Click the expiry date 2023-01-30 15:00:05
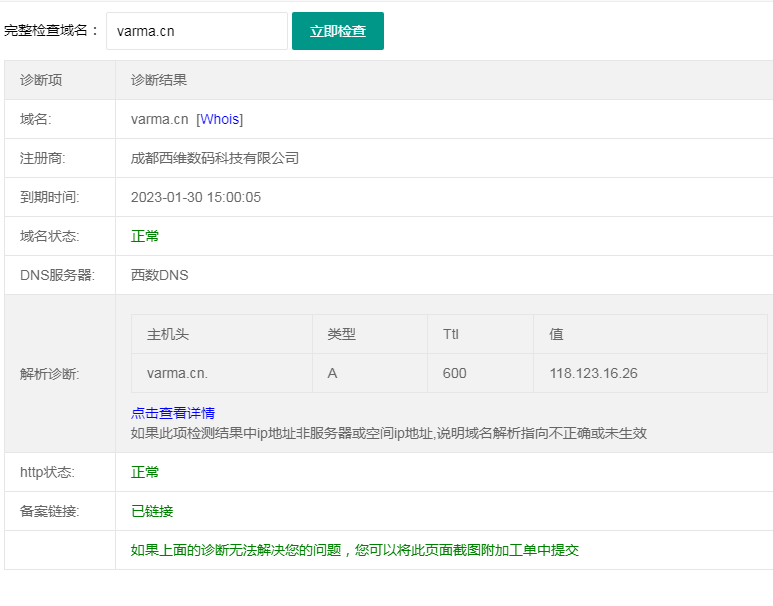This screenshot has height=606, width=773. pos(196,197)
